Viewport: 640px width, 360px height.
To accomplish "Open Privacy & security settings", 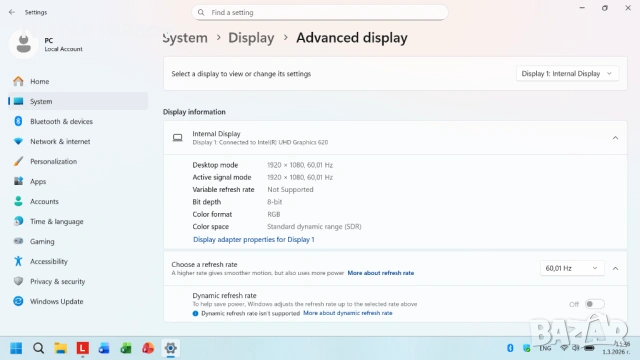I will (78, 281).
